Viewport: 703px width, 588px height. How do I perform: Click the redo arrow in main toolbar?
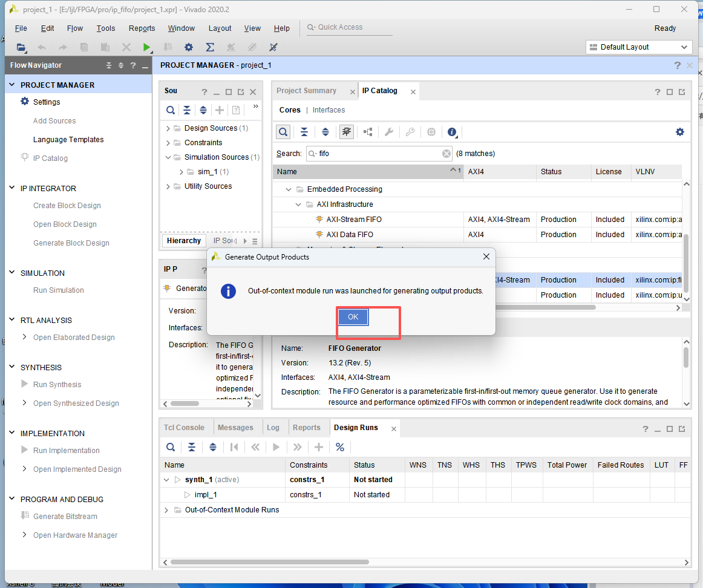tap(63, 47)
